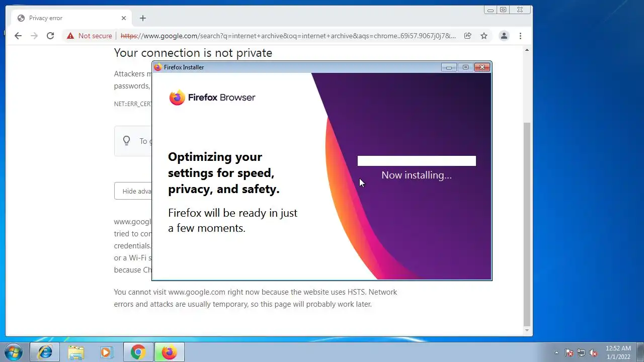Close the Privacy error tab
Image resolution: width=644 pixels, height=362 pixels.
pos(124,18)
